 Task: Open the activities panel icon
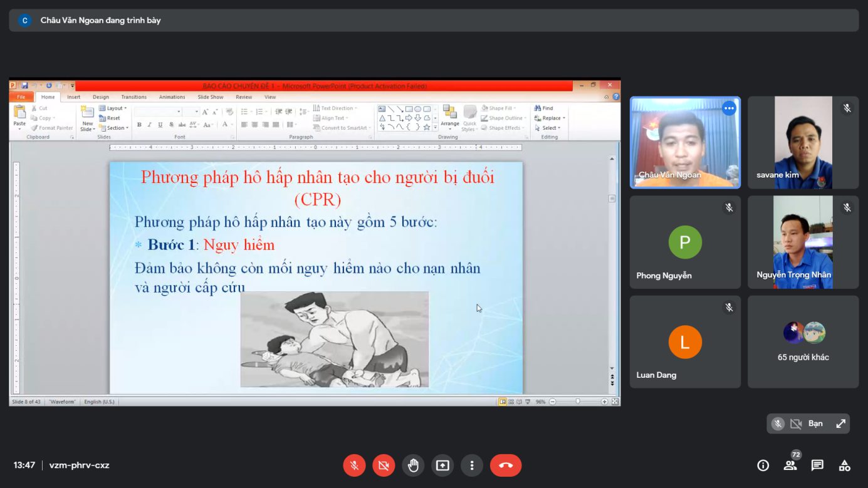click(845, 465)
